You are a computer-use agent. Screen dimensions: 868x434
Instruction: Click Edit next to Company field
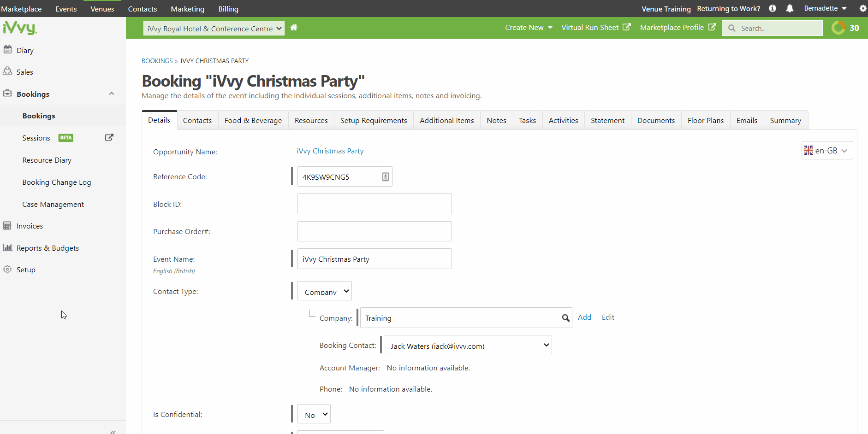(608, 317)
